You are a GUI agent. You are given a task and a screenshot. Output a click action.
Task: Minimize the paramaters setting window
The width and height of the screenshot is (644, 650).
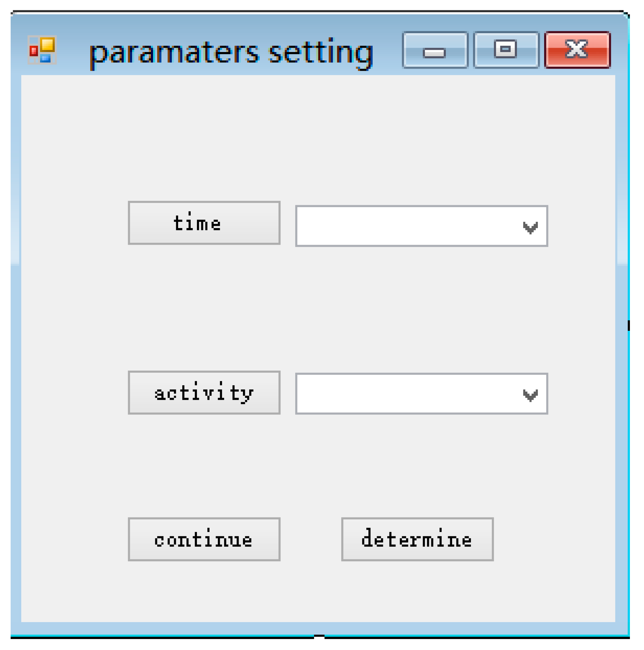coord(435,50)
